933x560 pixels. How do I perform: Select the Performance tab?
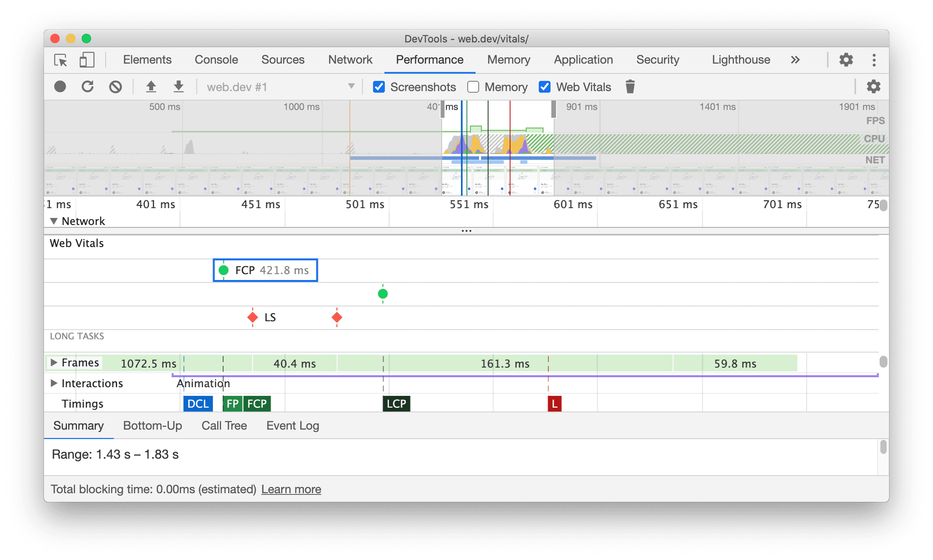coord(428,60)
